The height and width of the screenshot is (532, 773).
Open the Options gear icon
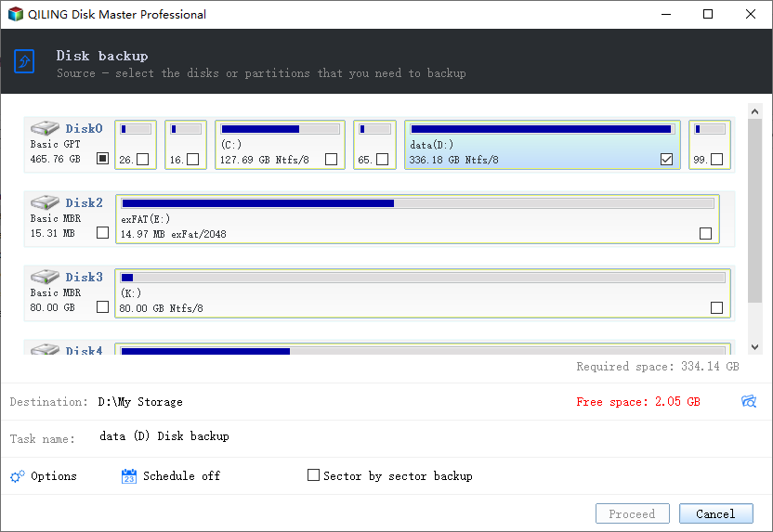(18, 476)
